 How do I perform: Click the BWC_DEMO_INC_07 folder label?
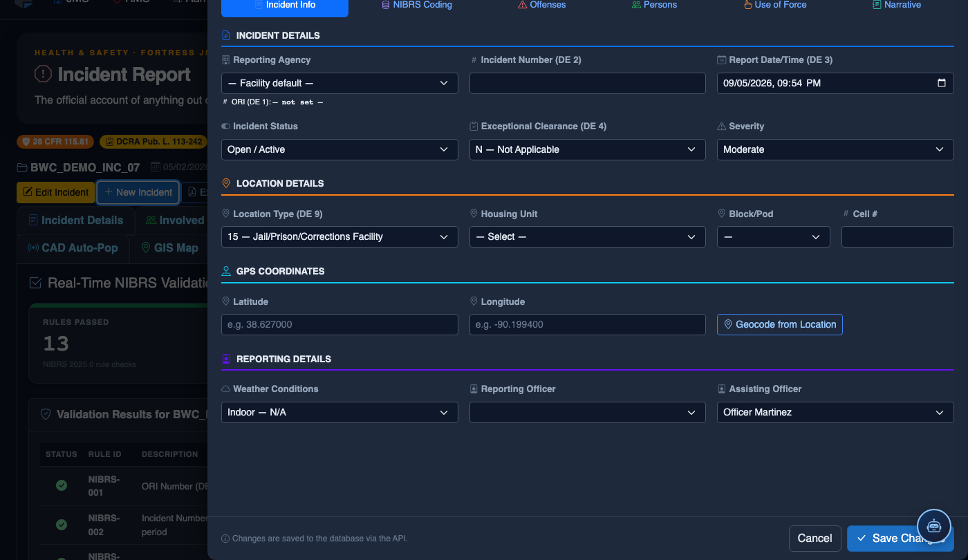click(x=78, y=167)
